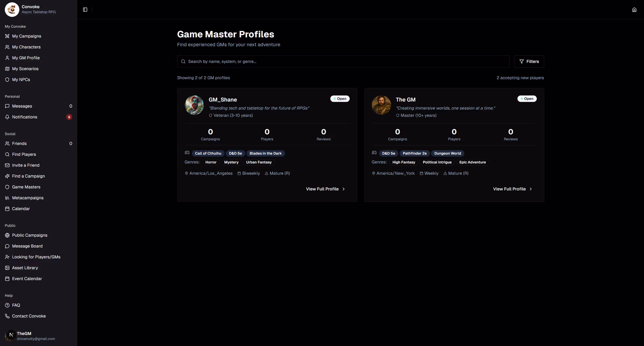Screen dimensions: 644x346
Task: Click the Messages speech-bubble icon
Action: pyautogui.click(x=7, y=106)
